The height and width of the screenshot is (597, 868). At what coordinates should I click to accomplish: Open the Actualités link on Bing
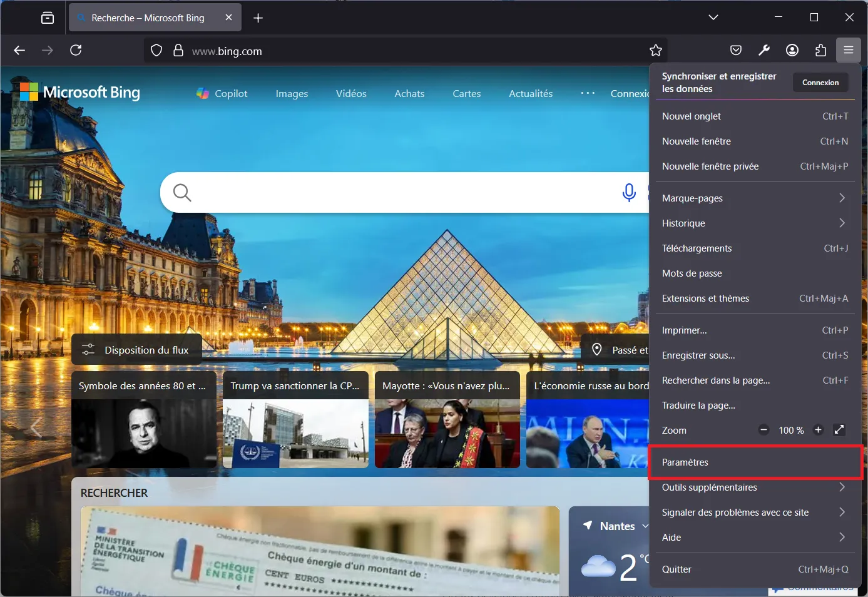click(531, 93)
